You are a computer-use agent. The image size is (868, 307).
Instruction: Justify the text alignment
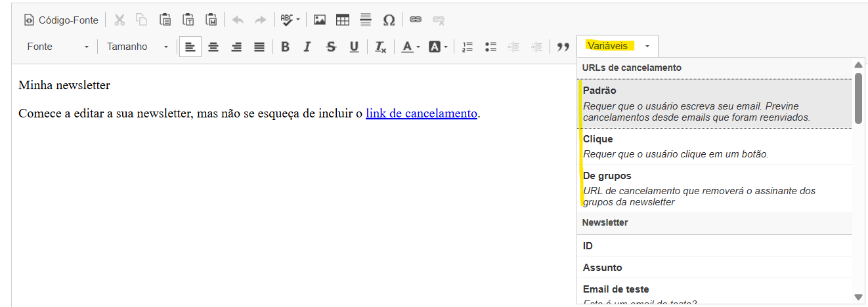click(x=259, y=47)
